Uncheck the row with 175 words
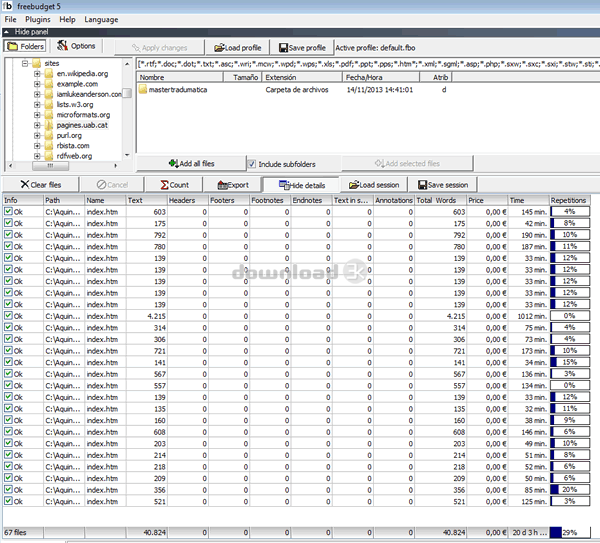 pyautogui.click(x=8, y=223)
